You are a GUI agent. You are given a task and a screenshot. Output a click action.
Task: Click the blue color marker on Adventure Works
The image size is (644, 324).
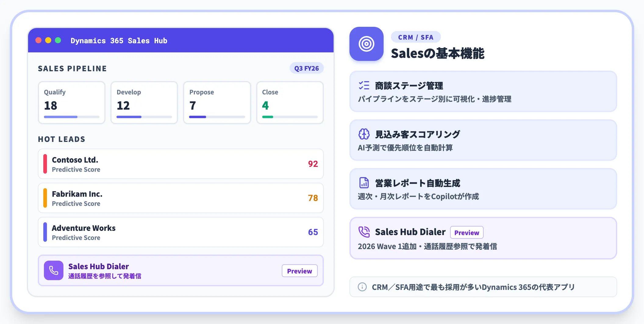tap(45, 232)
